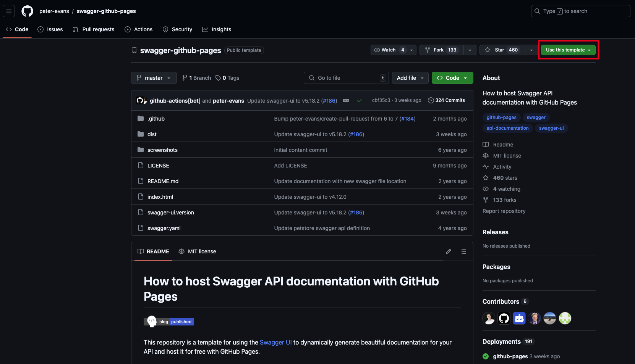Screen dimensions: 635x364
Task: Open README outline list icon
Action: tap(463, 251)
